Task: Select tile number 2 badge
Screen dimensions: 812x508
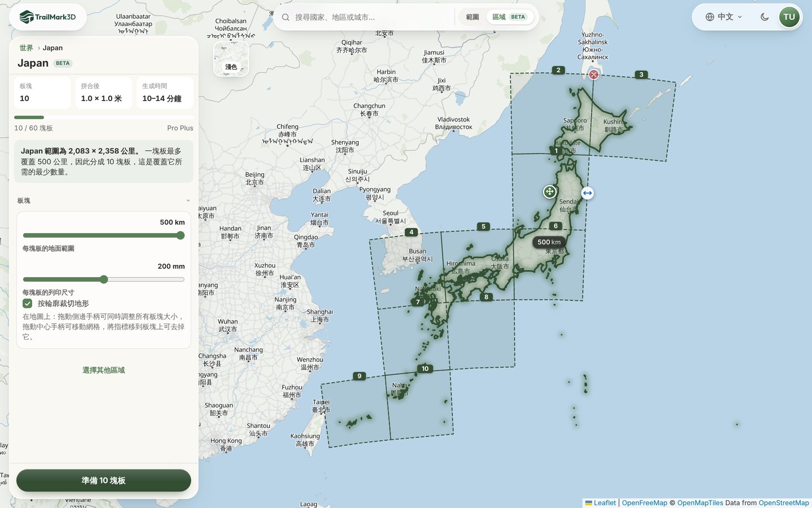Action: click(x=558, y=70)
